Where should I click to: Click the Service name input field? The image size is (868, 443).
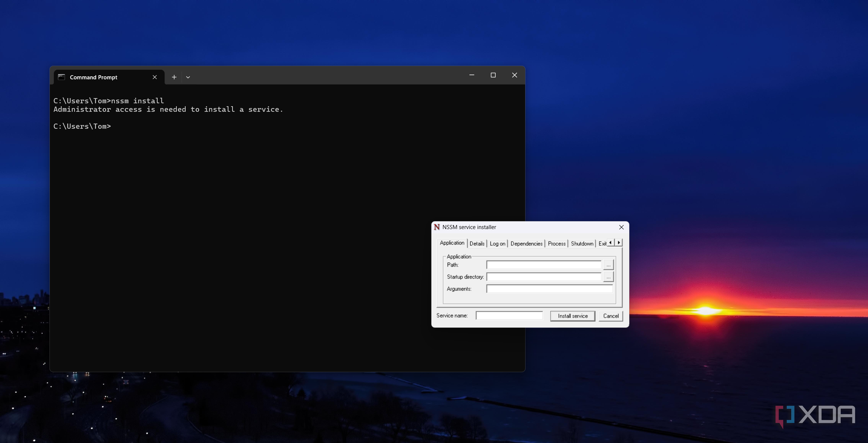click(509, 315)
